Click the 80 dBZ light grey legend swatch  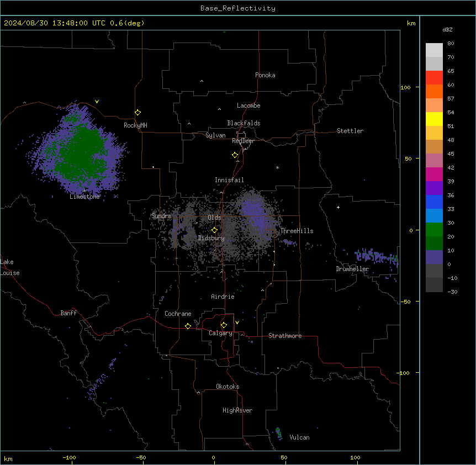coord(434,50)
